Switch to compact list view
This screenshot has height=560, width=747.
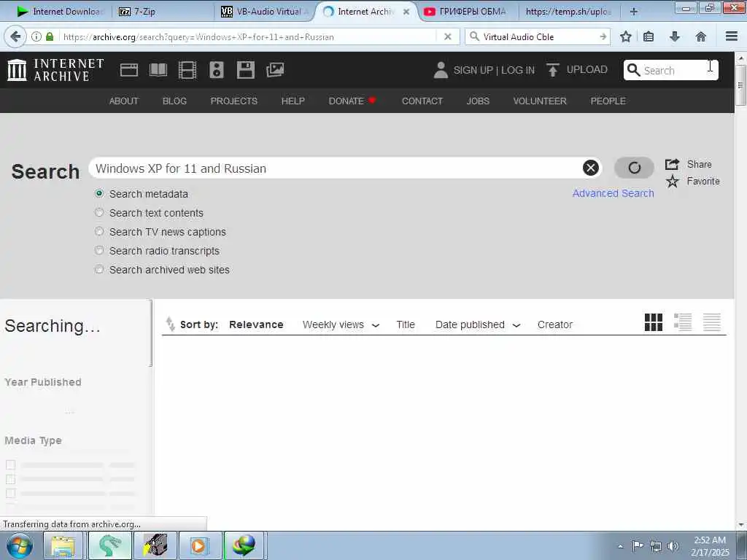712,322
